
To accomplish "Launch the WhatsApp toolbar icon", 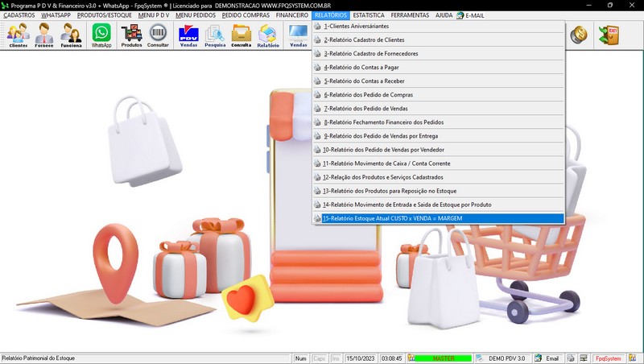I will point(101,35).
